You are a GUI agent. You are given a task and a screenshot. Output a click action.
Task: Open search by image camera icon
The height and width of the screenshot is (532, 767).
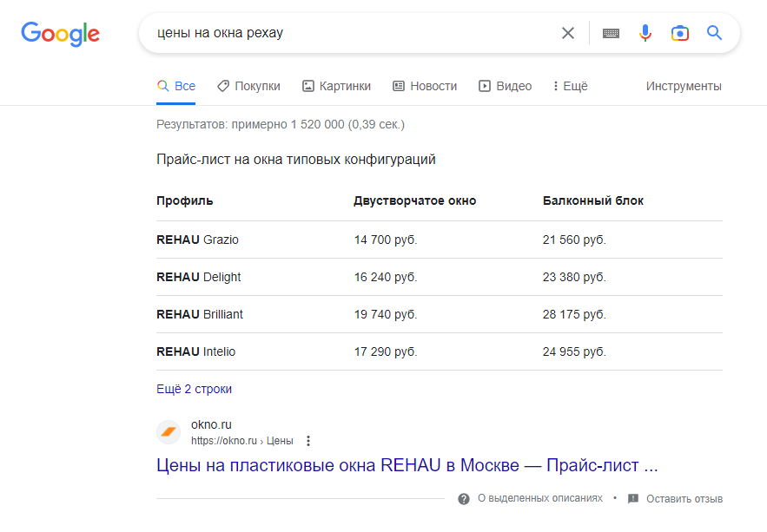[680, 33]
